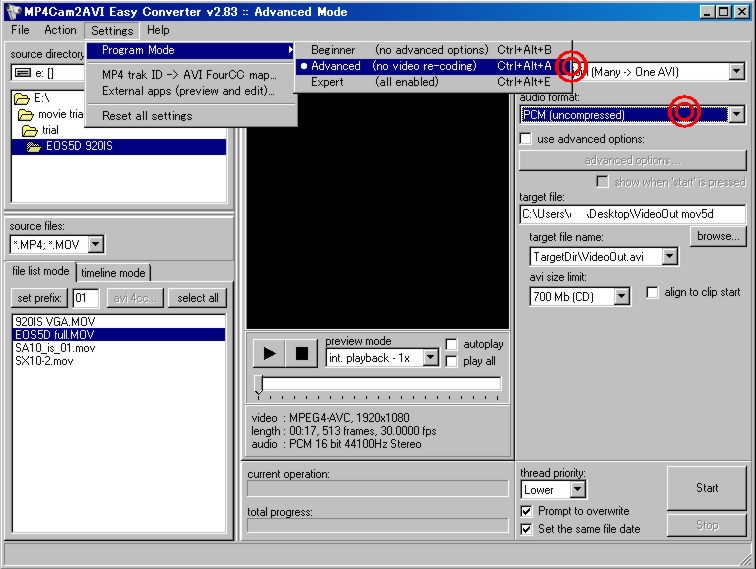
Task: Toggle the play all checkbox
Action: click(451, 361)
